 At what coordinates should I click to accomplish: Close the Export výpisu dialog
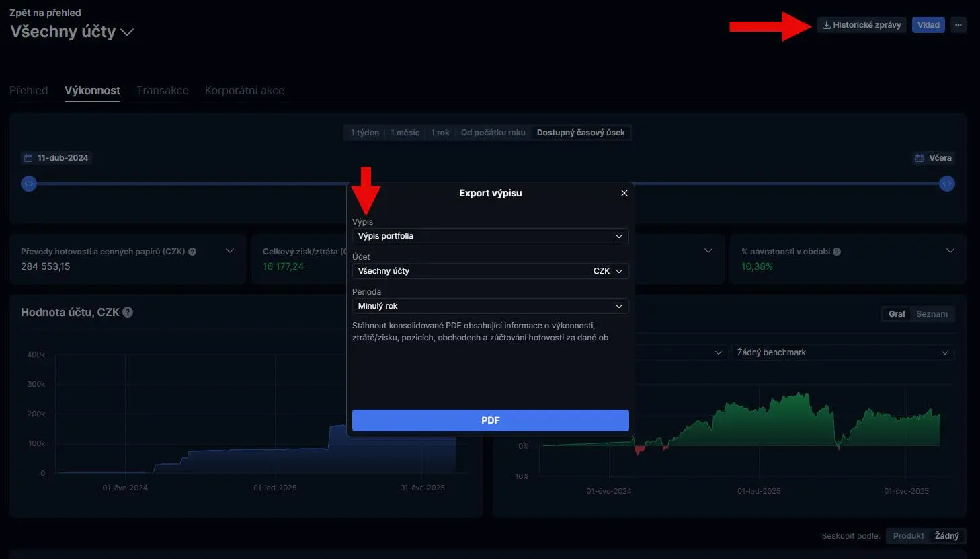pos(624,193)
